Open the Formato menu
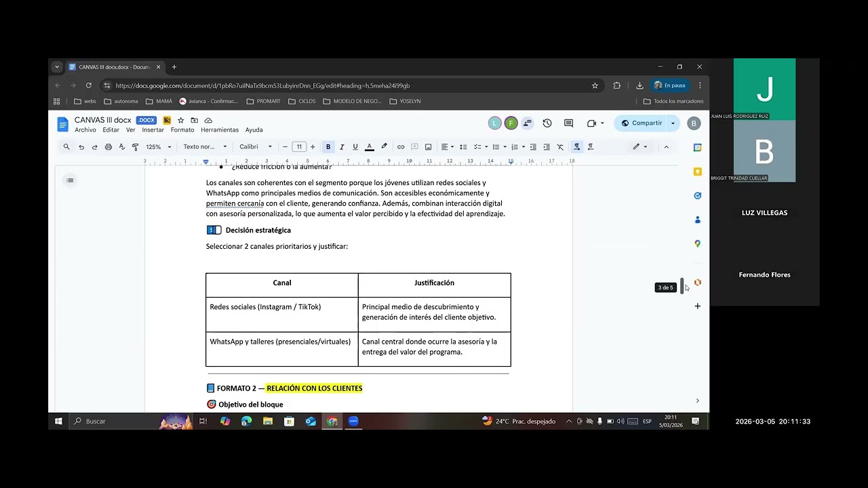The width and height of the screenshot is (868, 488). click(182, 130)
